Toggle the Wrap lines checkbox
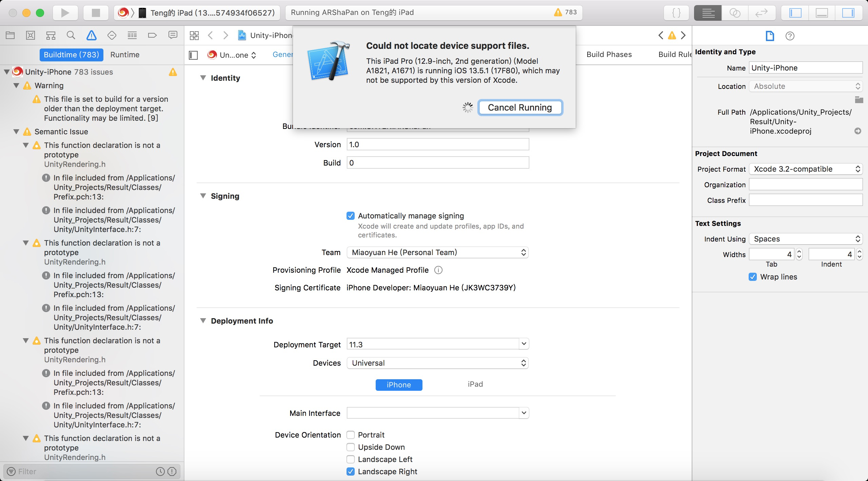 point(753,277)
